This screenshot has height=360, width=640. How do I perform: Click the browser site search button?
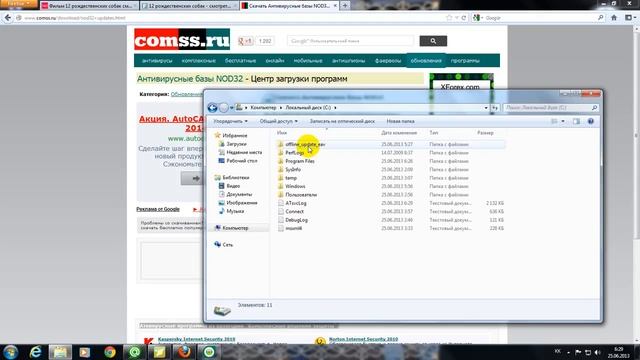tap(433, 41)
